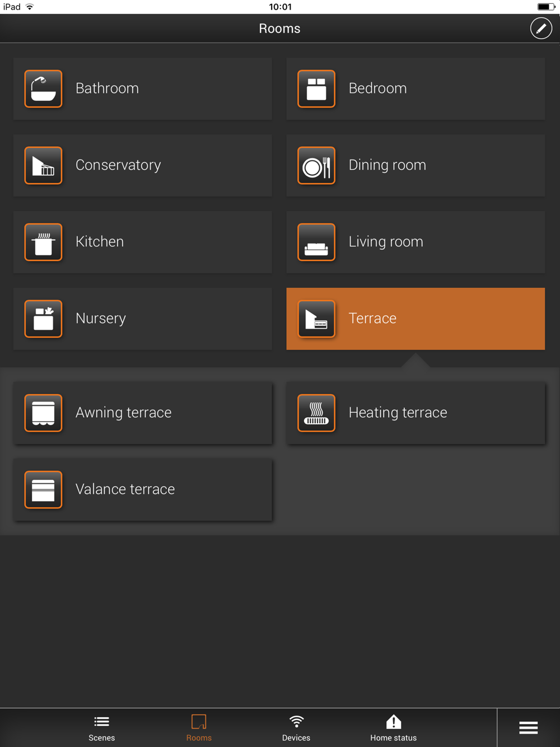Tap the Living room sofa icon
This screenshot has width=560, height=747.
[316, 242]
